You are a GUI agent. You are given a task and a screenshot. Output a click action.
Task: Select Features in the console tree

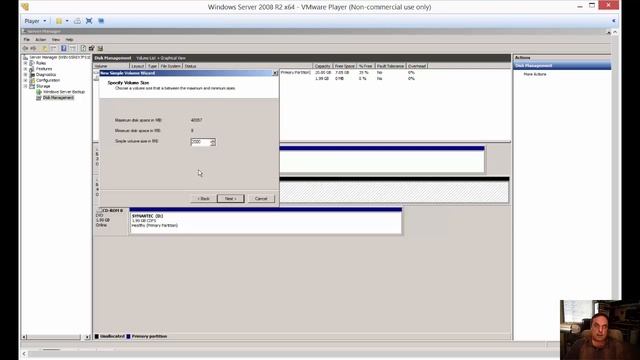pyautogui.click(x=44, y=69)
